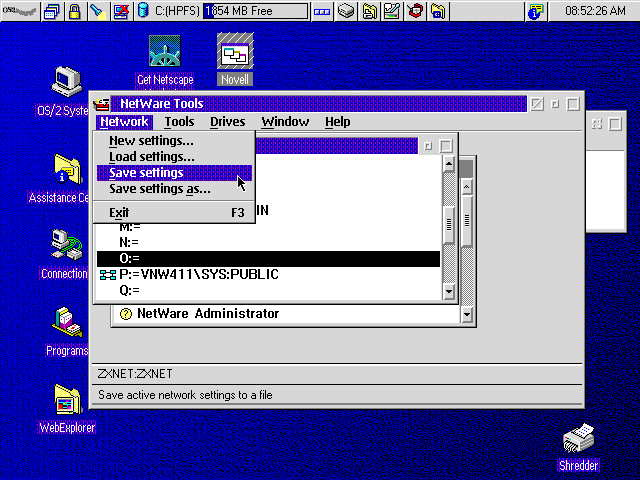Click up arrow of the rear list scrollbar

tap(467, 187)
